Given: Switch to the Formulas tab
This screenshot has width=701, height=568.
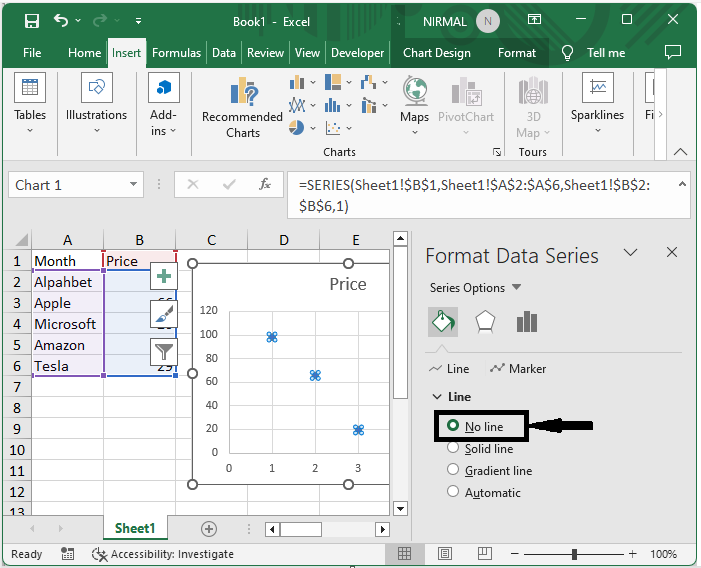Looking at the screenshot, I should pos(177,53).
